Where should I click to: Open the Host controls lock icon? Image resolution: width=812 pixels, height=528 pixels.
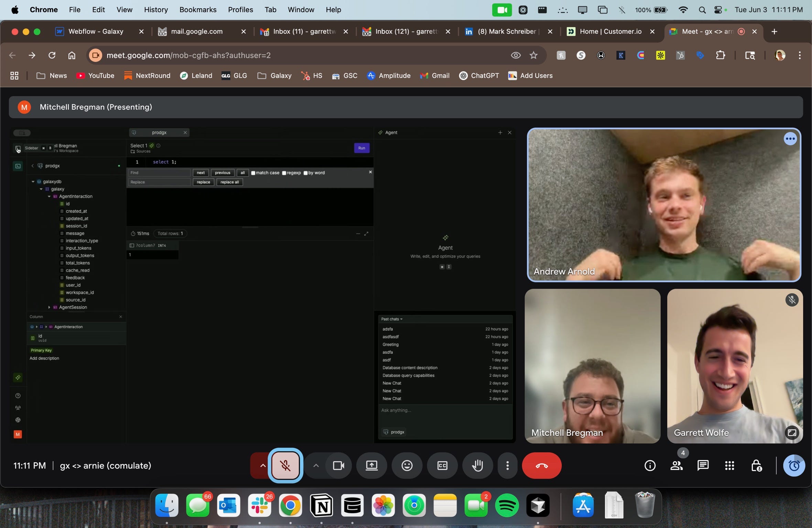click(756, 465)
